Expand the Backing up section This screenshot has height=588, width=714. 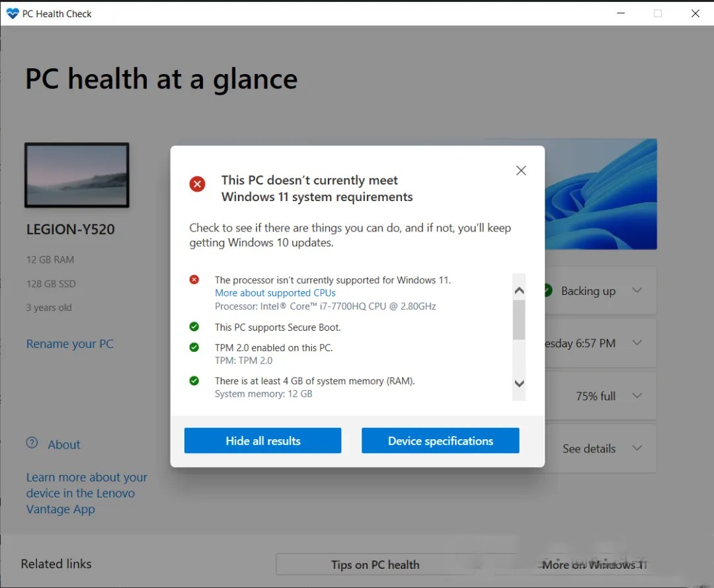coord(637,290)
